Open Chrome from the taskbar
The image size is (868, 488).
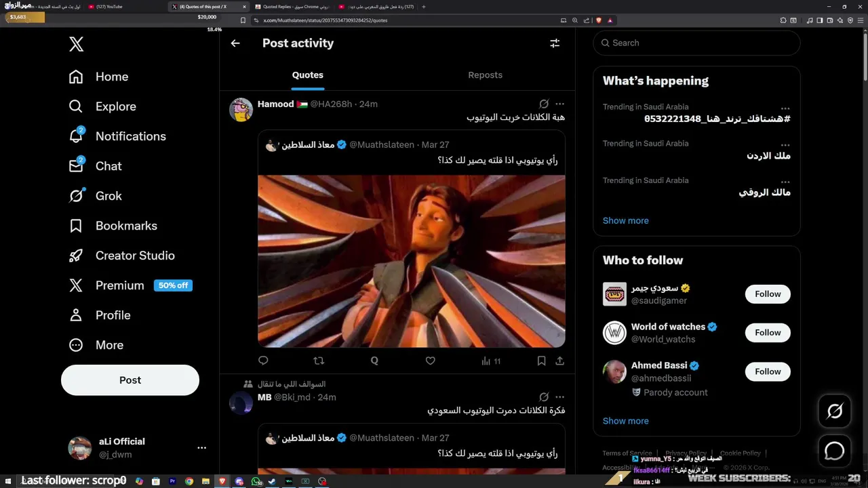tap(189, 481)
